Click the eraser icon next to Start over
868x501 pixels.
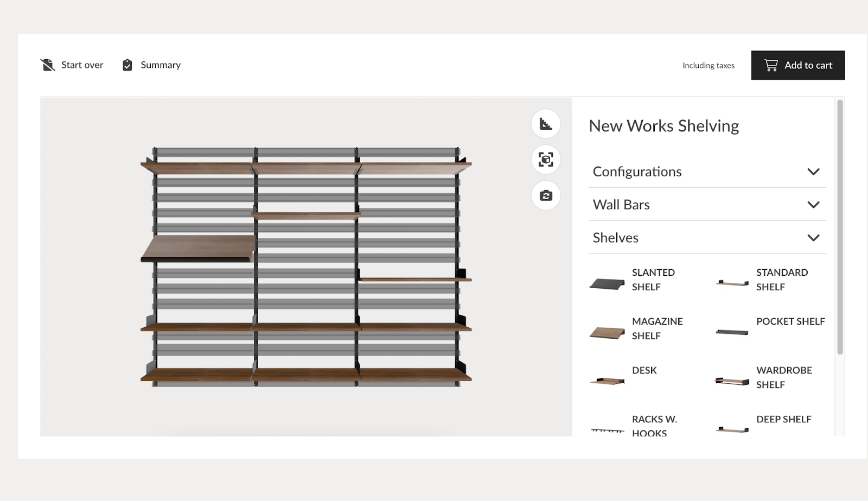tap(48, 65)
